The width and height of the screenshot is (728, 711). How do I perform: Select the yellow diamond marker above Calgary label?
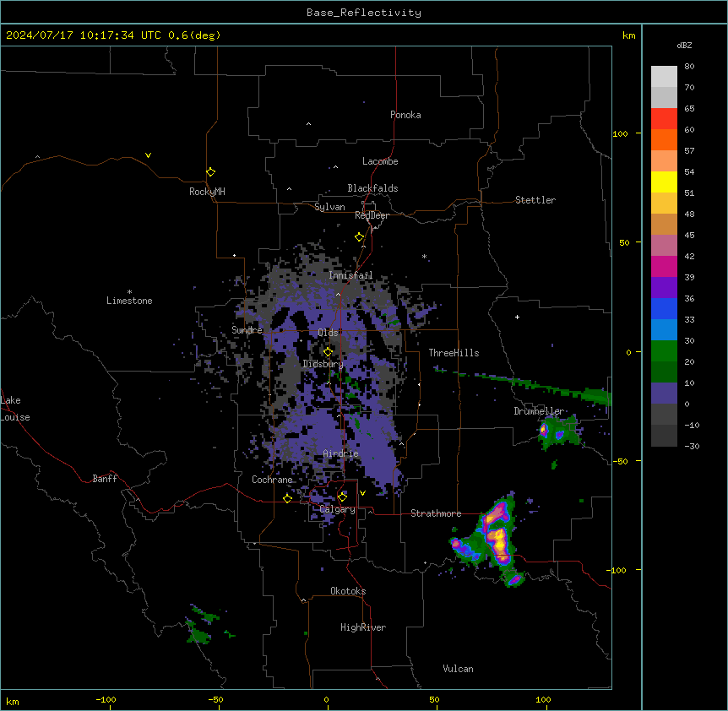342,497
